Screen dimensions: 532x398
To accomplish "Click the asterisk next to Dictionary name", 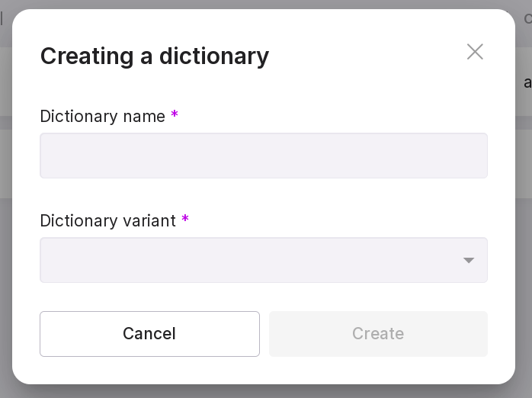I will click(x=175, y=115).
